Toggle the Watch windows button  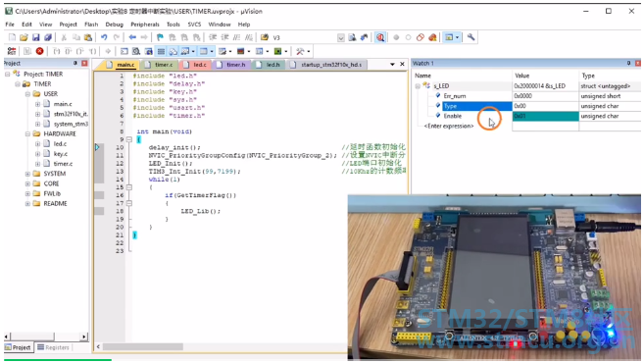click(185, 51)
